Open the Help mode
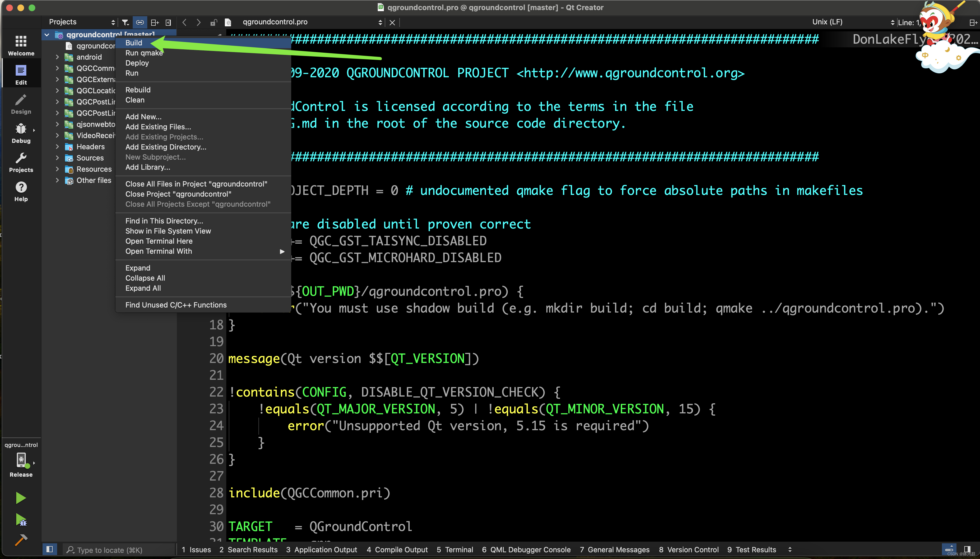Viewport: 980px width, 559px height. tap(21, 191)
